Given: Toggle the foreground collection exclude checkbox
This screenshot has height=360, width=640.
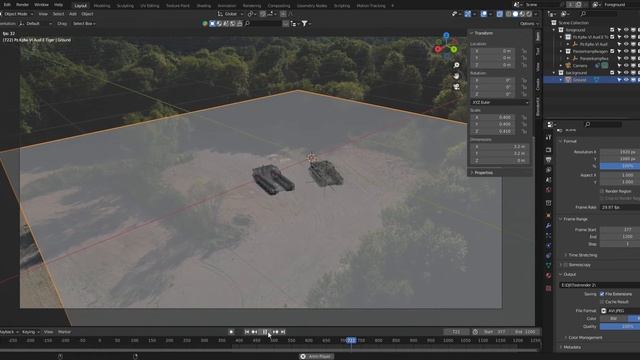Looking at the screenshot, I should click(612, 30).
